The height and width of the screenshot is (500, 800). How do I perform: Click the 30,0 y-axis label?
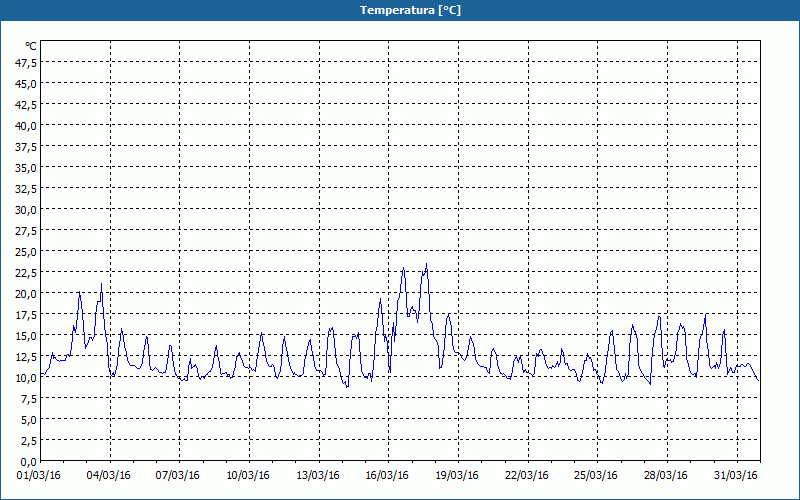(27, 210)
